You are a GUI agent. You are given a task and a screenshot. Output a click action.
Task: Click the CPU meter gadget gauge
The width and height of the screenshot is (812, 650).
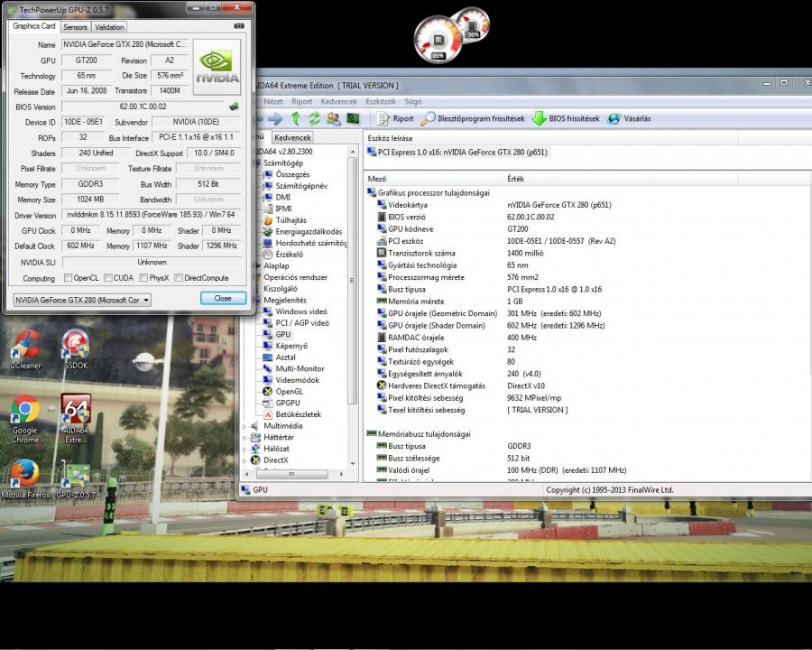pos(438,40)
